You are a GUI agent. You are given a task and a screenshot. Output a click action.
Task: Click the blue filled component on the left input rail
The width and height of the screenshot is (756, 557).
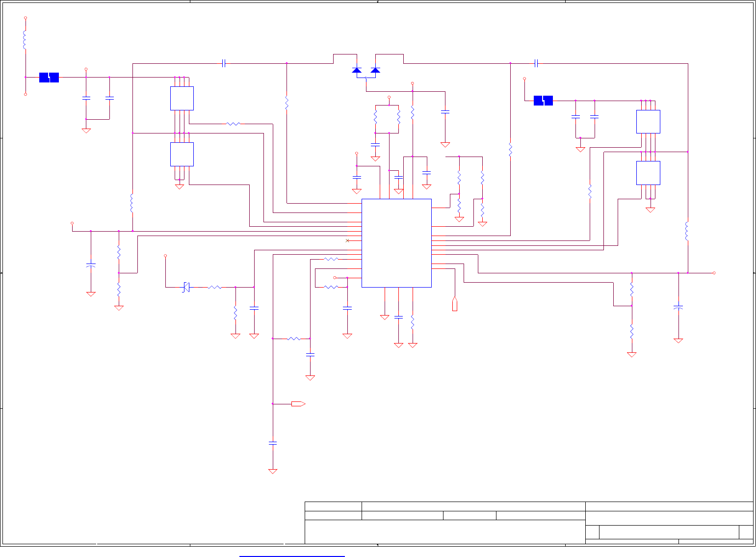click(x=49, y=78)
